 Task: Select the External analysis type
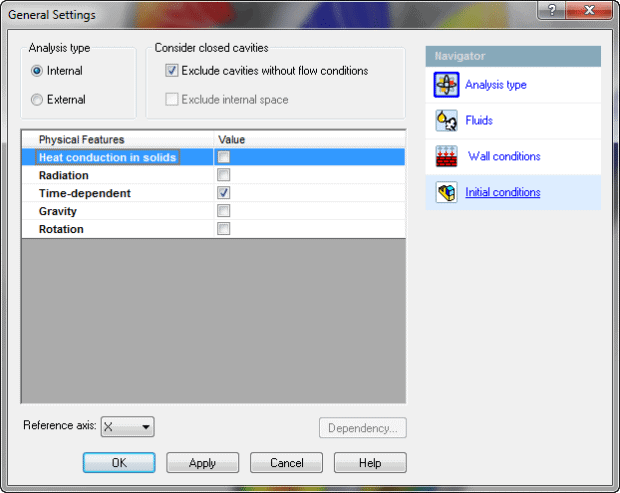[x=37, y=100]
